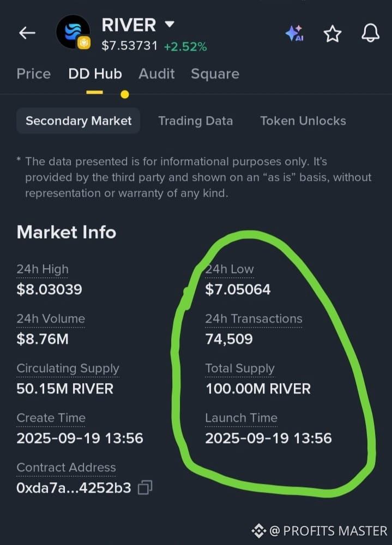
Task: Tap the 24h Transactions label
Action: click(x=254, y=319)
